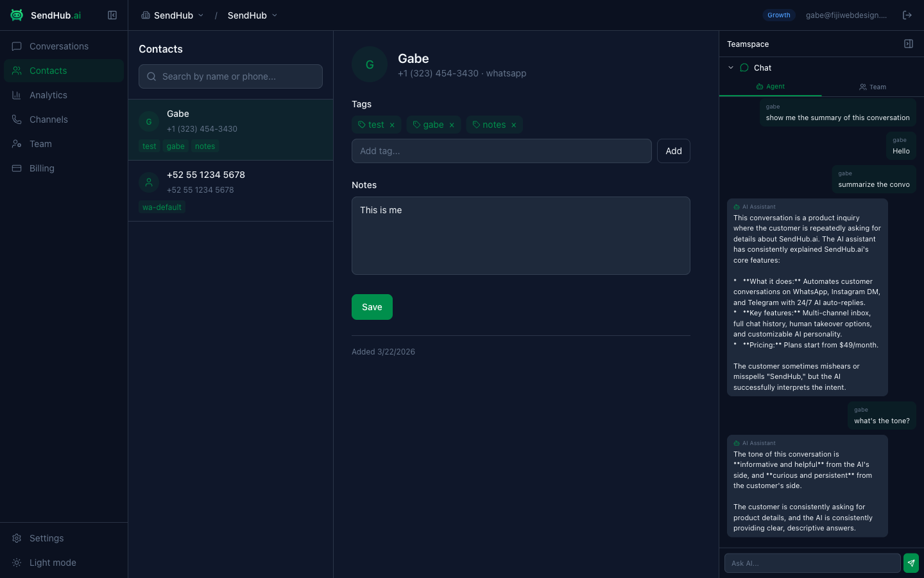924x578 pixels.
Task: Click the 'what's the tone?' message
Action: (x=882, y=416)
